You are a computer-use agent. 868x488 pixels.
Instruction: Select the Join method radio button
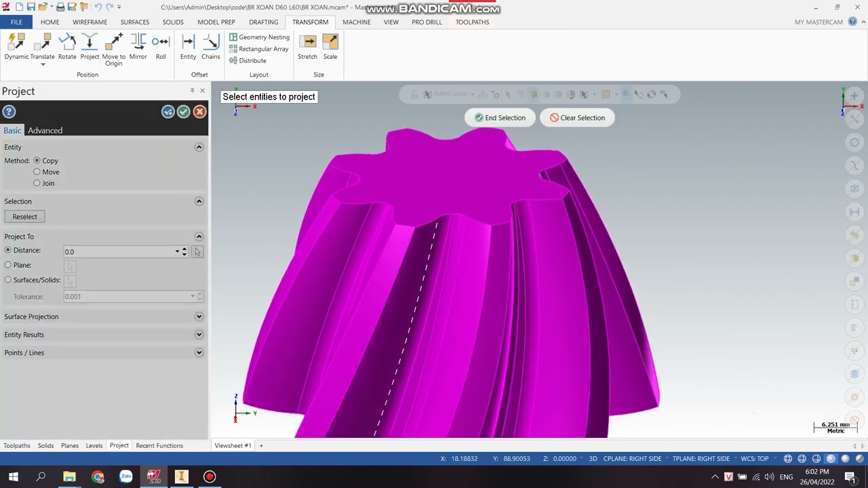[37, 183]
